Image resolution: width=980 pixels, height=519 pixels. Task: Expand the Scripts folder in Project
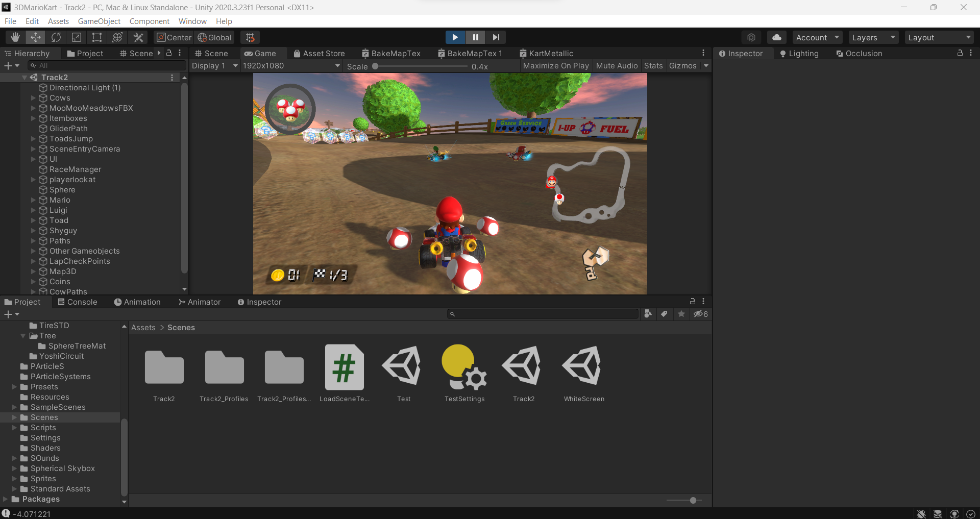point(14,428)
